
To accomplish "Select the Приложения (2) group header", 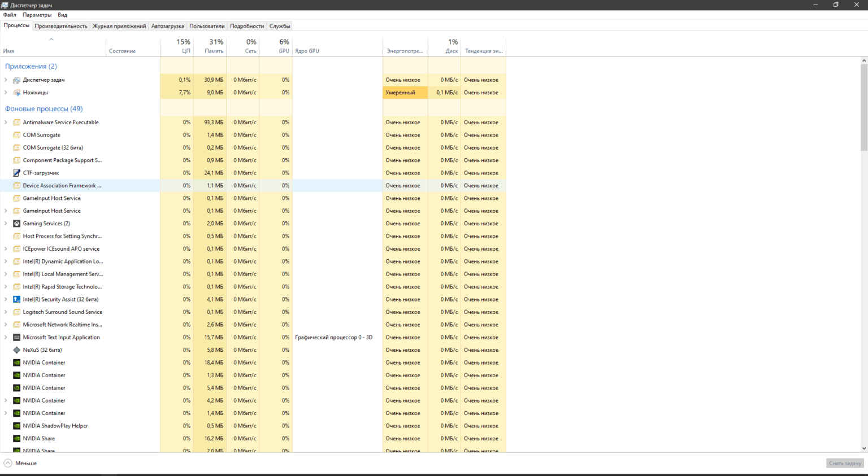I will (x=31, y=67).
